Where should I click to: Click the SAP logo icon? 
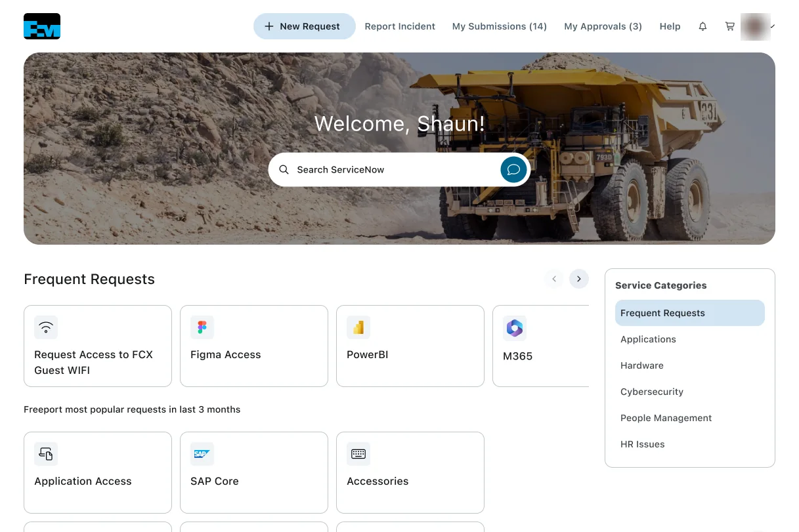coord(202,454)
